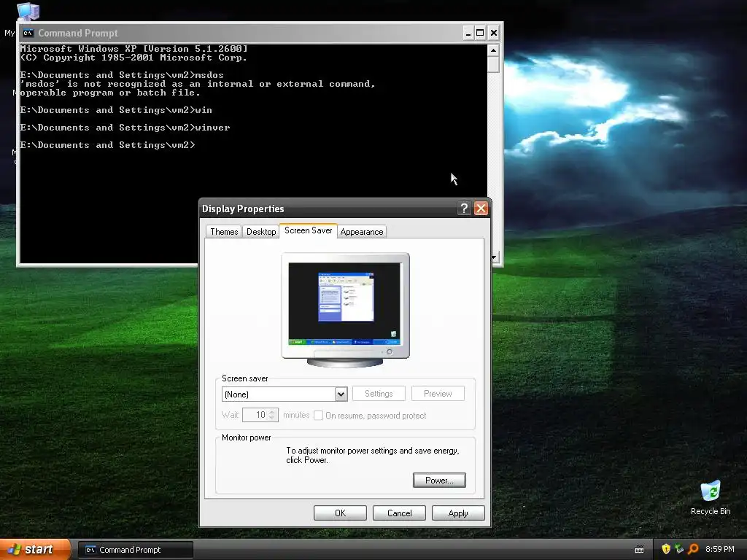Viewport: 747px width, 560px height.
Task: Maximize the Command Prompt window
Action: pyautogui.click(x=480, y=33)
